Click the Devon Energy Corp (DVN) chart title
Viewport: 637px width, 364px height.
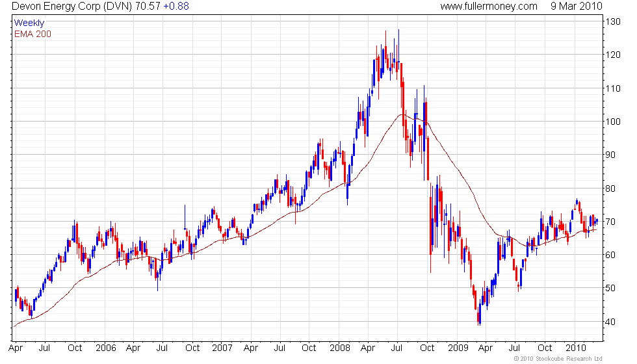(72, 6)
